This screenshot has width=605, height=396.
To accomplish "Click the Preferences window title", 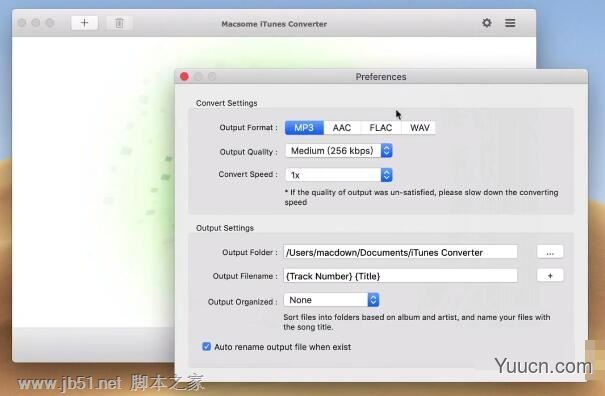I will [381, 77].
